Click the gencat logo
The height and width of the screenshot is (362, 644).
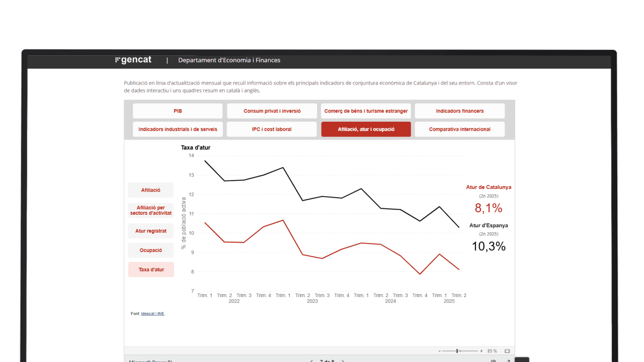133,60
